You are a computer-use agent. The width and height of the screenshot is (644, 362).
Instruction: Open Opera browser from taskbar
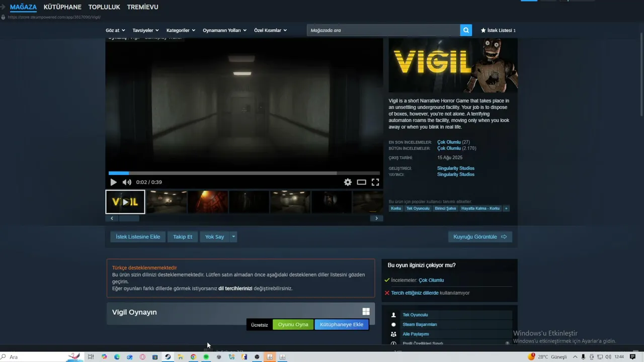(x=142, y=357)
